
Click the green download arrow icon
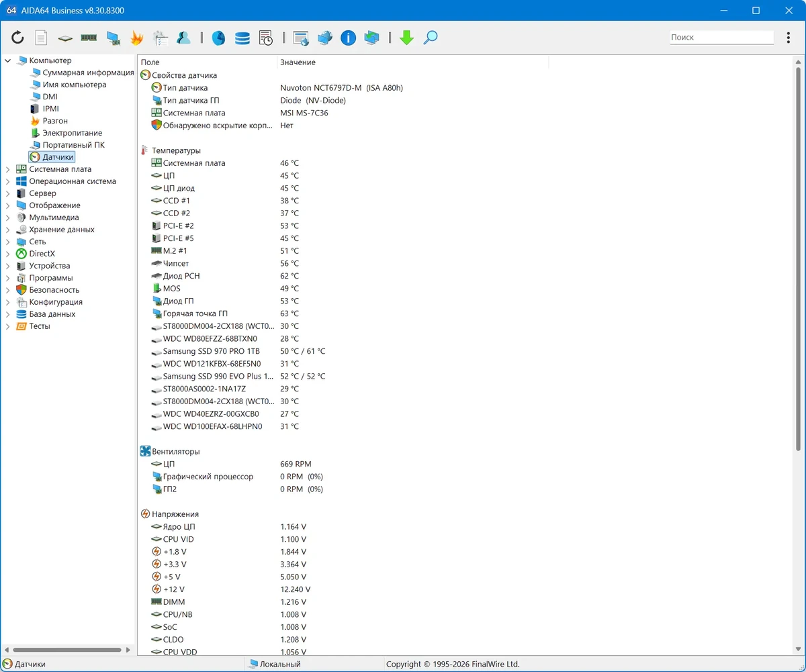point(406,38)
